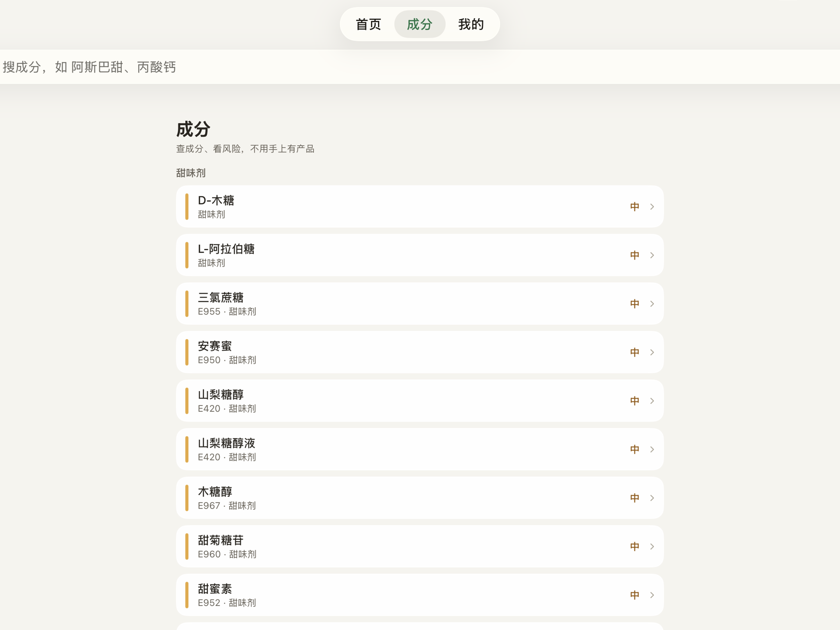Viewport: 840px width, 630px height.
Task: Open the L-阿拉伯糖 ingredient card
Action: 420,255
